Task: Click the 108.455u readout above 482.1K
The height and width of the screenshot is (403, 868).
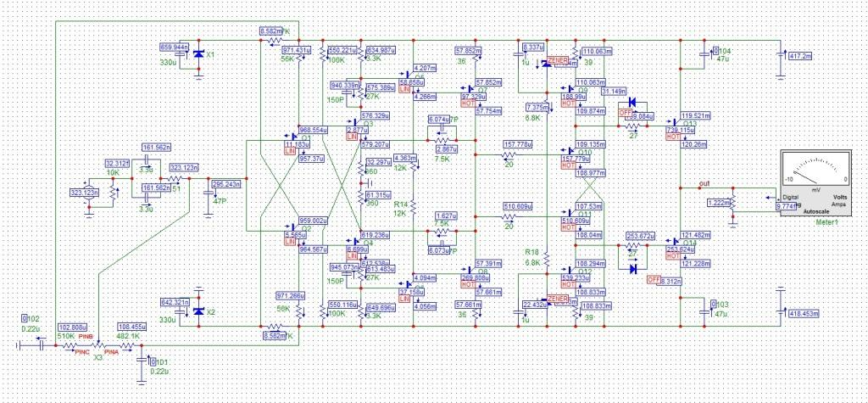Action: pos(132,327)
